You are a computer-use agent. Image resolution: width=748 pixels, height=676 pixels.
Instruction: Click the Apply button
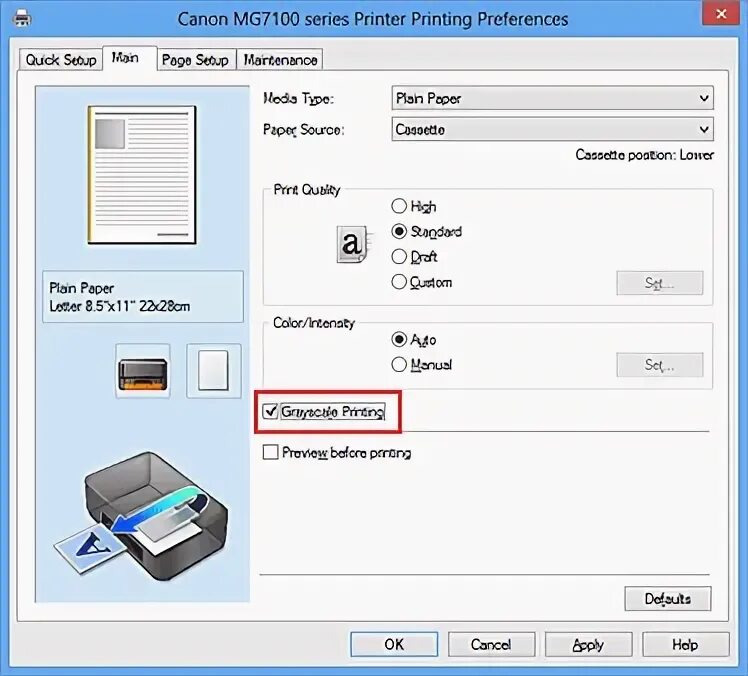point(589,645)
